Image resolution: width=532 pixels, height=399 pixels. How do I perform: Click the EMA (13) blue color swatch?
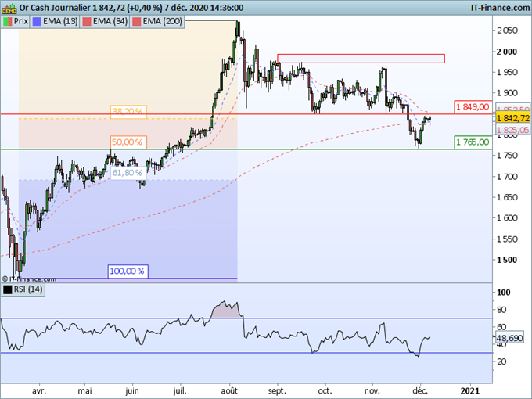[x=37, y=22]
